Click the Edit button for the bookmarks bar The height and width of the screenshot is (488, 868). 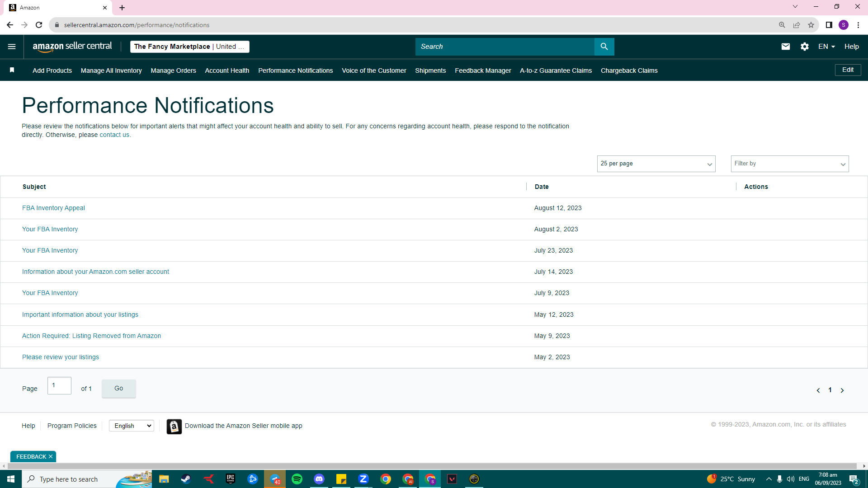[x=848, y=70]
